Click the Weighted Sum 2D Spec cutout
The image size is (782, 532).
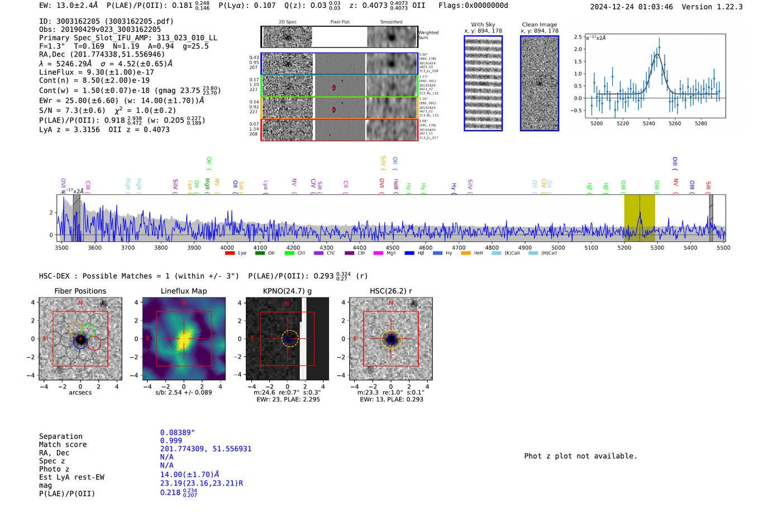(x=288, y=37)
